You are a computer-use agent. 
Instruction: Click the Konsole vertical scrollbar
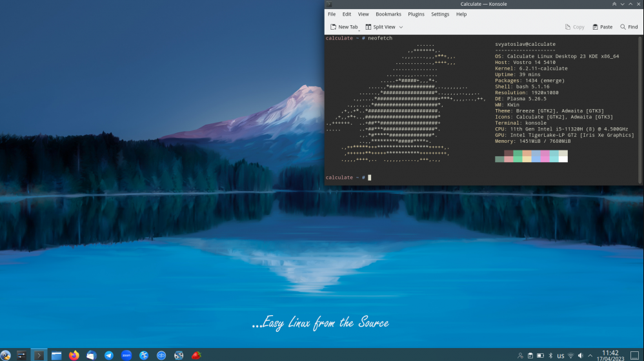click(x=640, y=109)
